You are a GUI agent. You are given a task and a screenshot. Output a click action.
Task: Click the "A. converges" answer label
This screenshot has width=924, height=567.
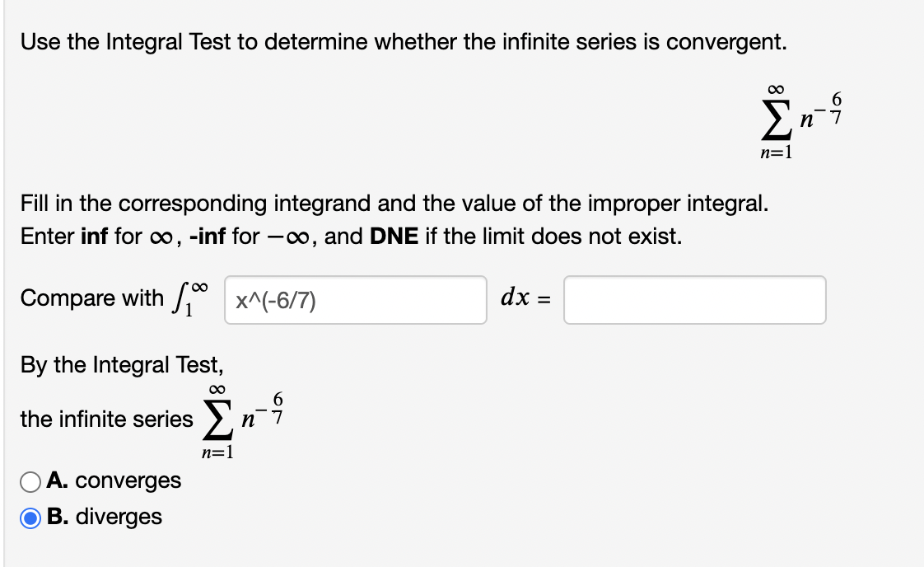(114, 480)
